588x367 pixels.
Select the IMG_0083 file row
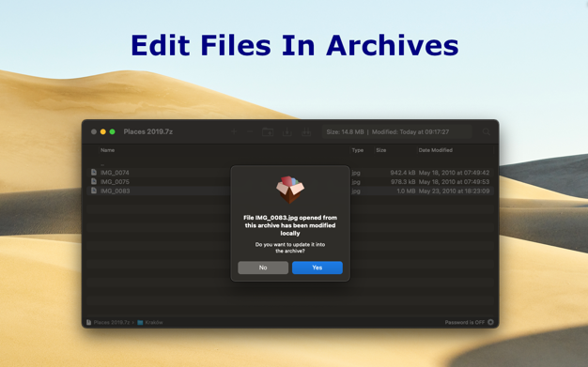click(290, 191)
